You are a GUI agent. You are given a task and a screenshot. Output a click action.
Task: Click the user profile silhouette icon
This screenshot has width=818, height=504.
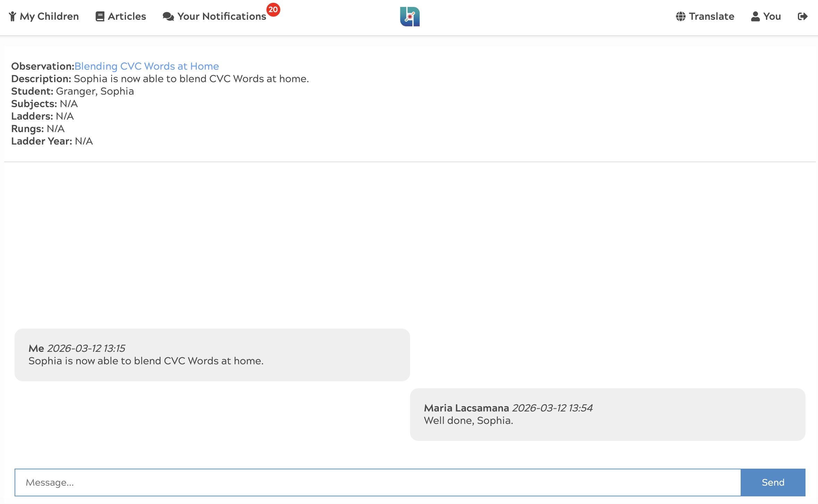click(x=755, y=16)
